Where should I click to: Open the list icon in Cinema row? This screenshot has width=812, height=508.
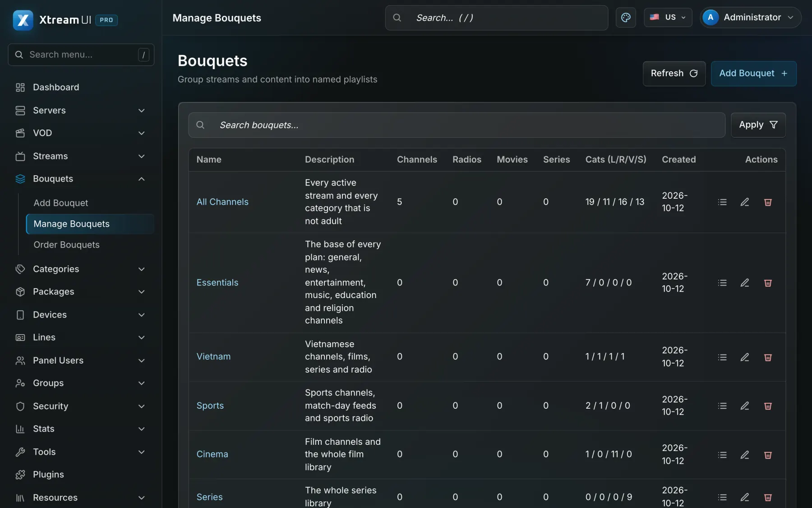pyautogui.click(x=722, y=455)
